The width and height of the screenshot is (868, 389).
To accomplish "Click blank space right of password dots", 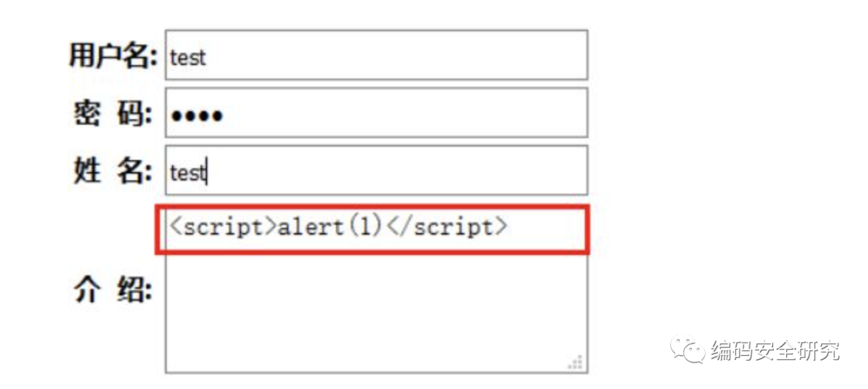I will click(404, 113).
